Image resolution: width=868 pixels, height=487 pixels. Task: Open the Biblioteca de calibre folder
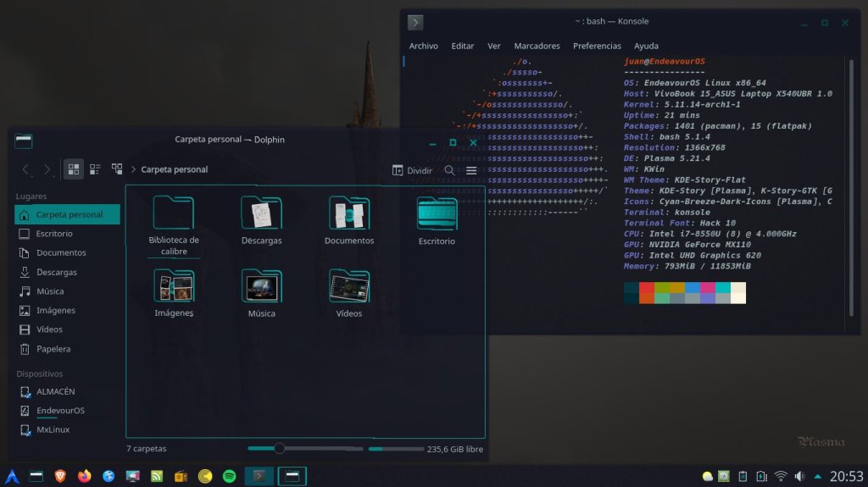(x=174, y=222)
